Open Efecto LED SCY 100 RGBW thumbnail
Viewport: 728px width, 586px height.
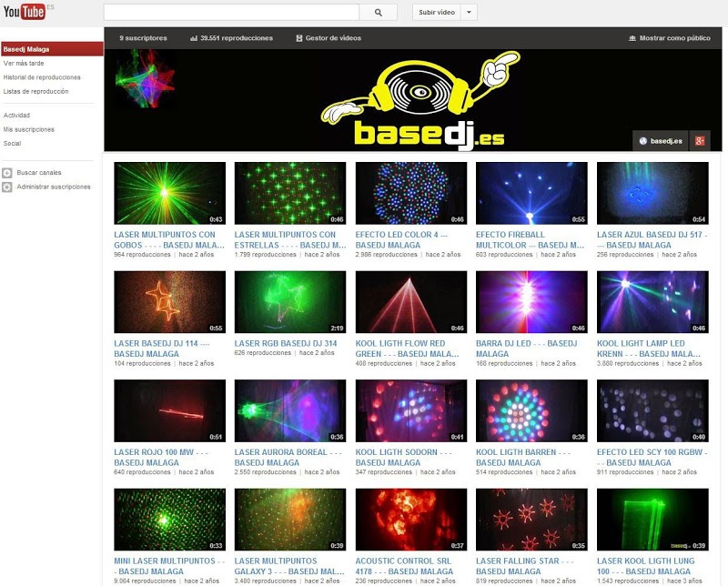click(x=652, y=410)
